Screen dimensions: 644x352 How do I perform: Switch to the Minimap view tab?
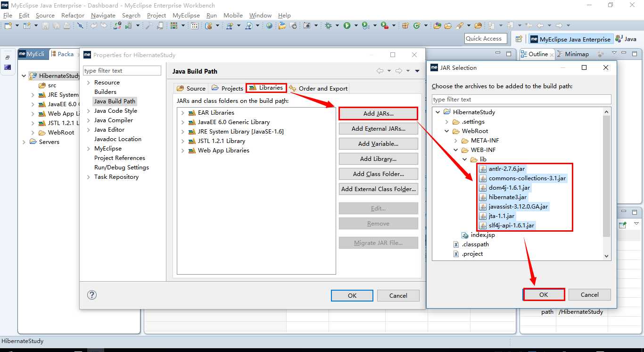[x=573, y=54]
